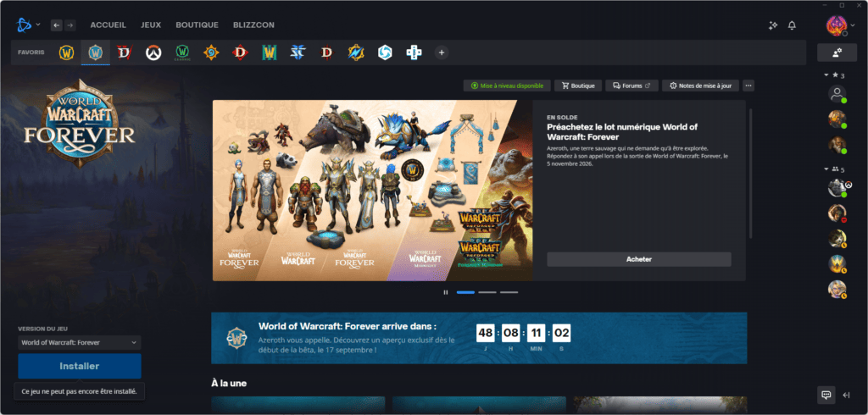Click the sparkle icon near the bell
The width and height of the screenshot is (868, 415).
773,25
